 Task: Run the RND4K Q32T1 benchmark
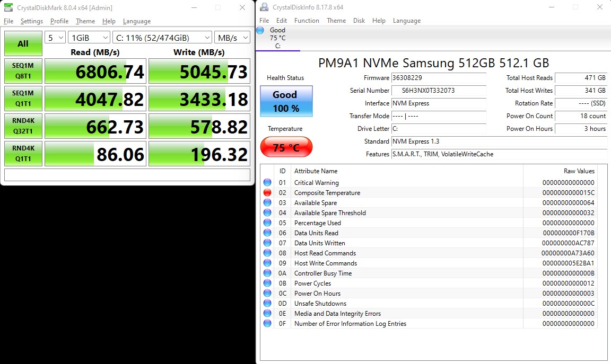pos(23,126)
